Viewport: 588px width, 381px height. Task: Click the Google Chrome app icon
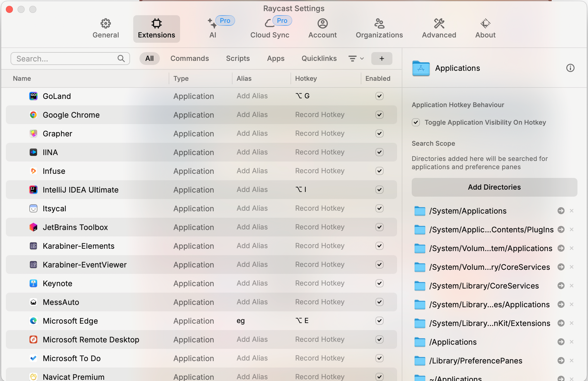33,115
